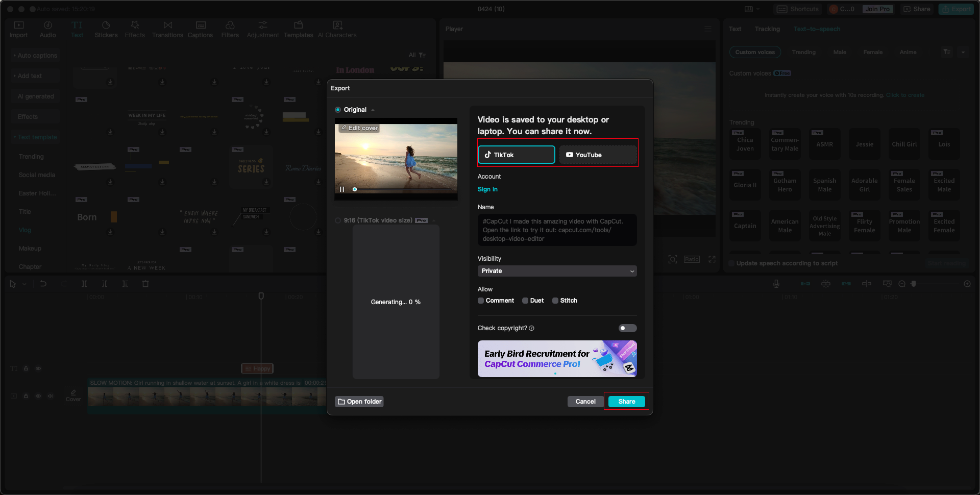Click the Name description text field
Viewport: 980px width, 495px height.
[x=557, y=230]
